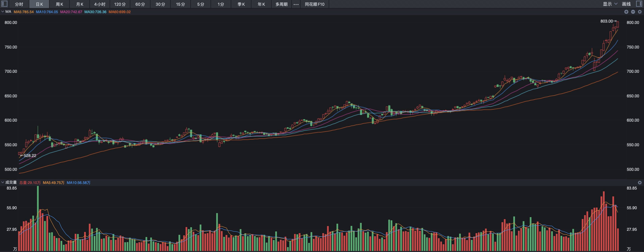Open 成交量 panel settings gear

point(640,182)
